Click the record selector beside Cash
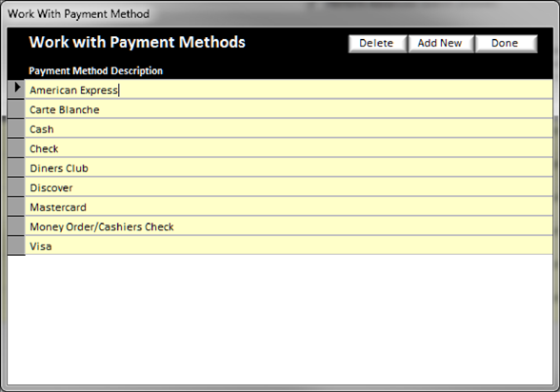The height and width of the screenshot is (392, 560). coord(16,128)
